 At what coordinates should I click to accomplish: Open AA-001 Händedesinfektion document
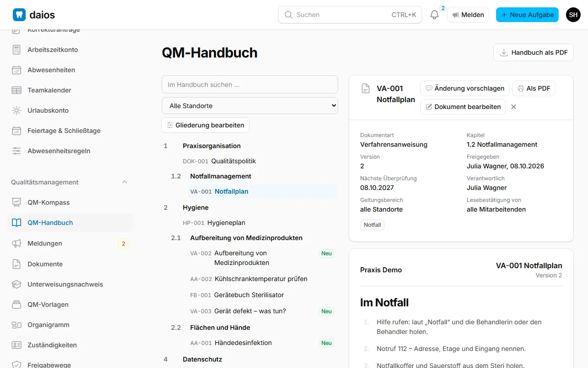tap(263, 343)
